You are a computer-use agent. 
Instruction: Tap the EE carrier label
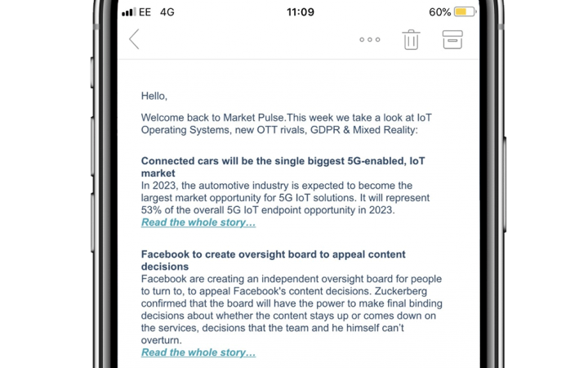pos(145,12)
